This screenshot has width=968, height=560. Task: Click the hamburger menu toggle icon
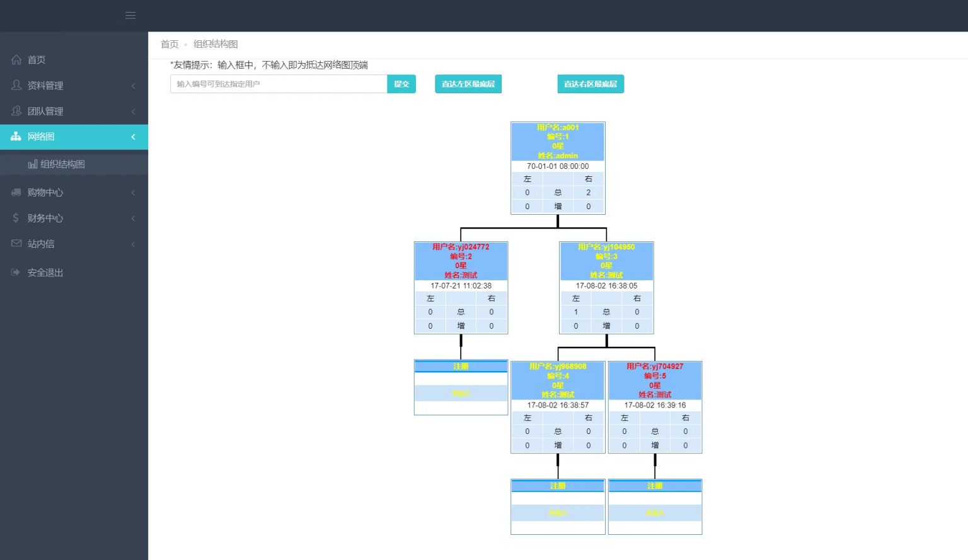[x=130, y=16]
